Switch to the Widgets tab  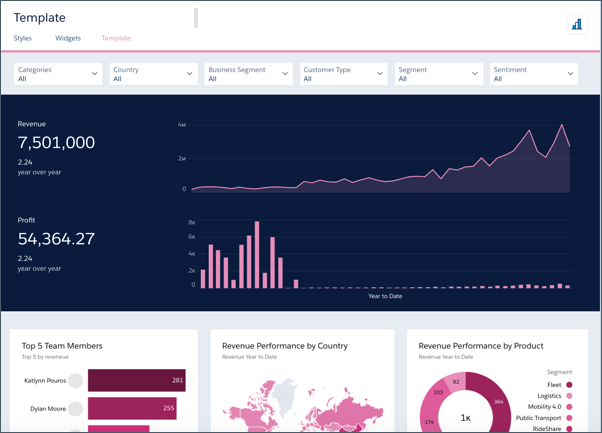68,38
